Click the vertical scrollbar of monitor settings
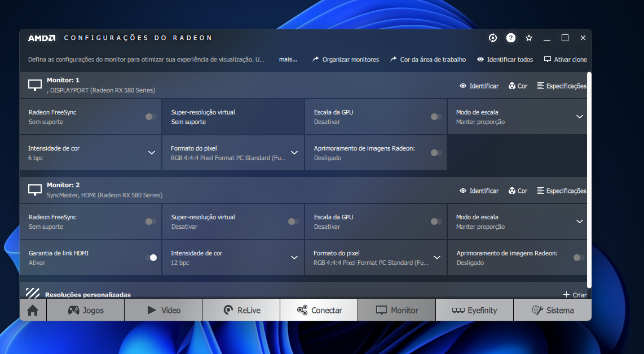This screenshot has width=644, height=354. [x=589, y=180]
